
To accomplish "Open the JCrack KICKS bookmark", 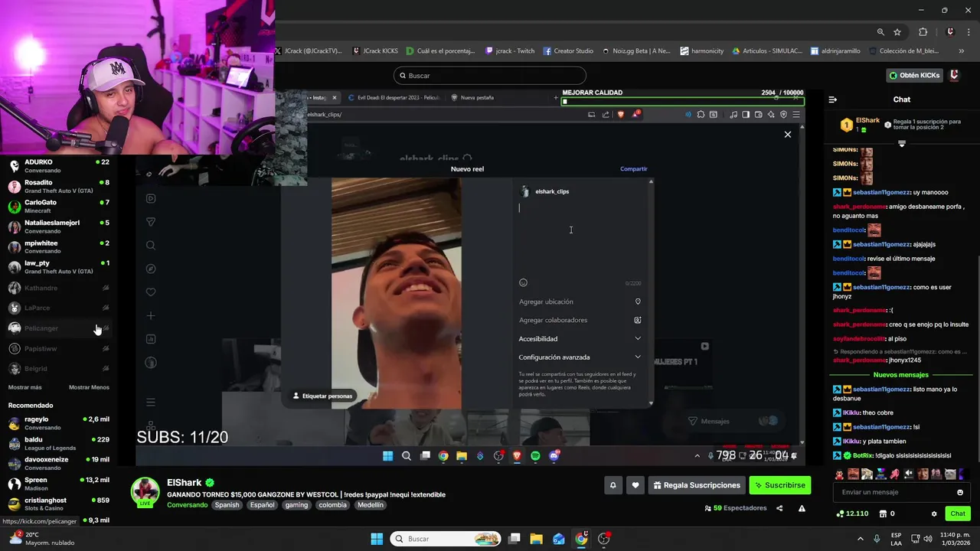I will pyautogui.click(x=375, y=51).
